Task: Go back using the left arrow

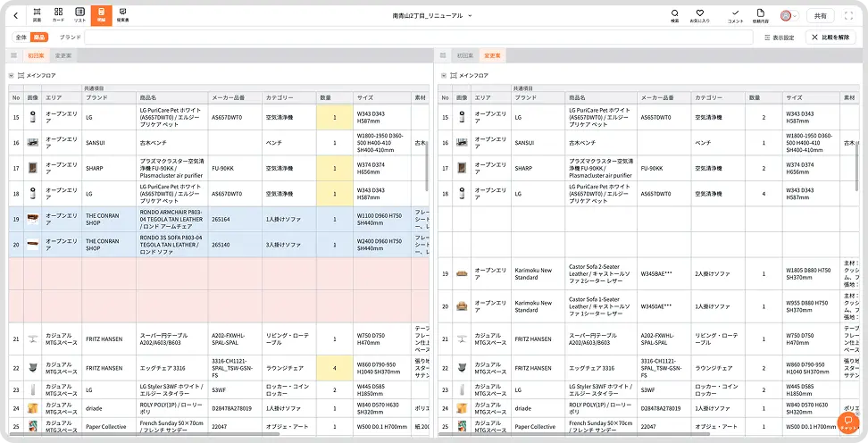Action: 15,14
